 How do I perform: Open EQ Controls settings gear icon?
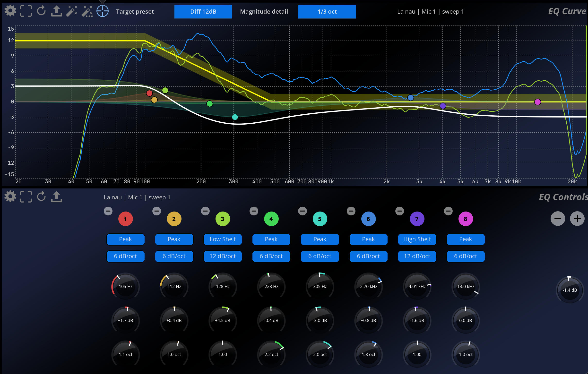pyautogui.click(x=10, y=196)
